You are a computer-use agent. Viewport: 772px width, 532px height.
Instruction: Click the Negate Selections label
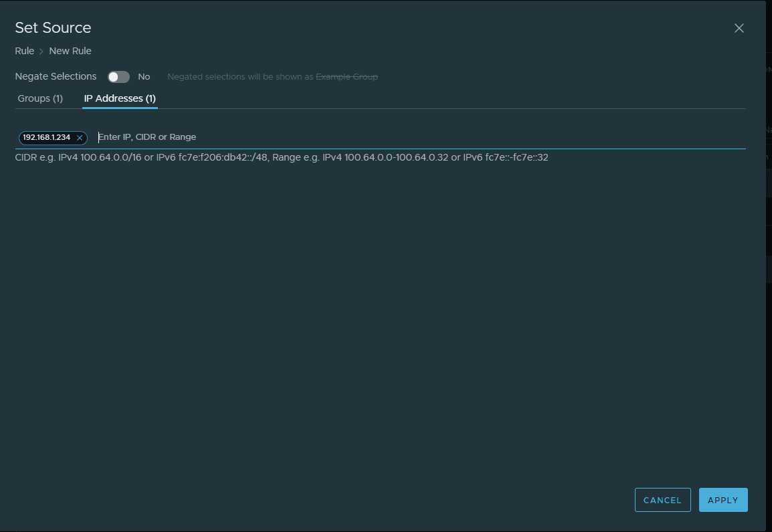click(x=56, y=76)
